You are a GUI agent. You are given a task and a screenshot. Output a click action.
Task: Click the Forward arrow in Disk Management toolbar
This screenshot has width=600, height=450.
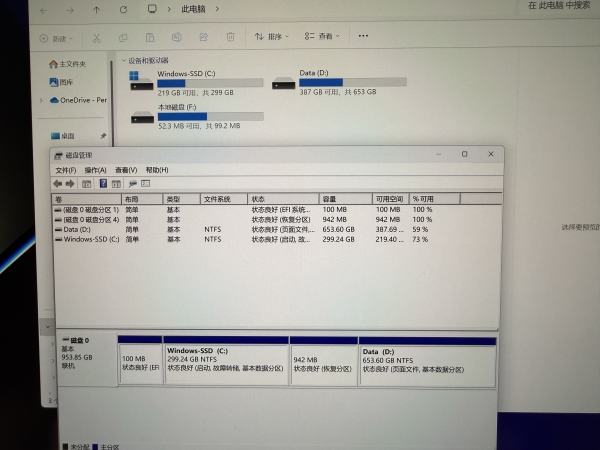tap(70, 184)
